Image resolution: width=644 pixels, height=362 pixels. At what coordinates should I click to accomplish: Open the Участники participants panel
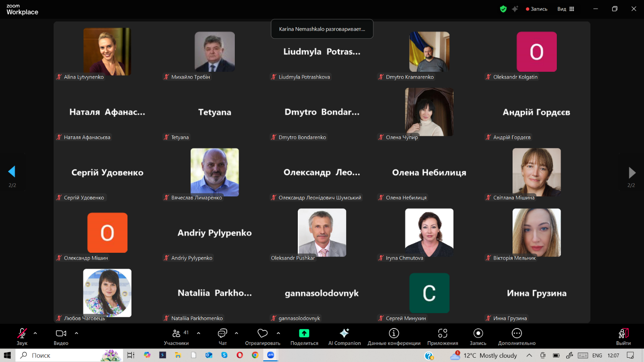(177, 337)
